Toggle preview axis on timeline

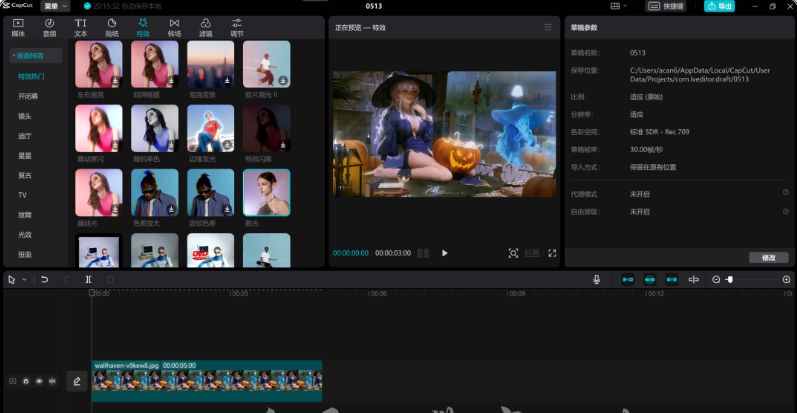[693, 279]
